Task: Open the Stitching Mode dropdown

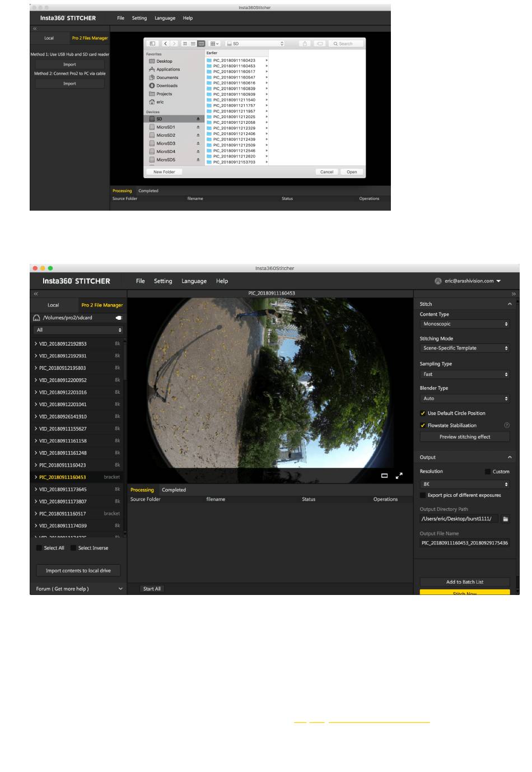Action: [465, 348]
